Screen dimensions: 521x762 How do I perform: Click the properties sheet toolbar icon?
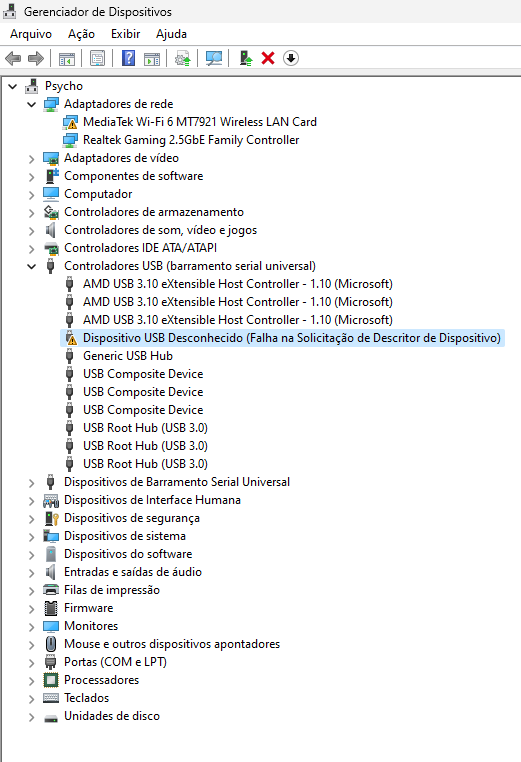pos(98,58)
